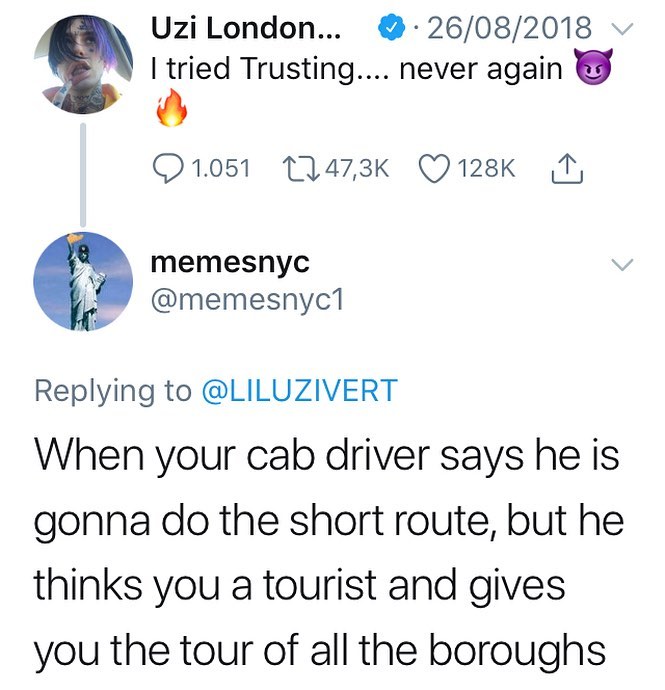Retweet the Uzi London tweet
Image resolution: width=665 pixels, height=690 pixels.
(299, 169)
